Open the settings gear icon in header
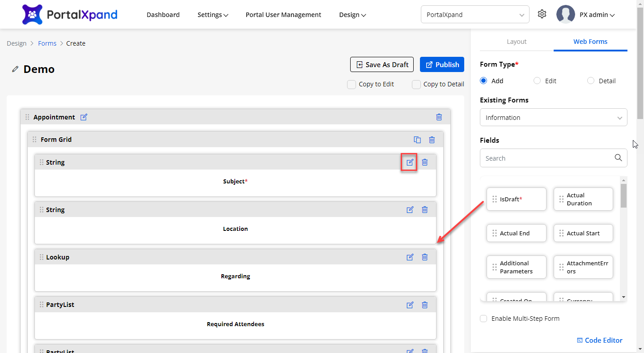 point(542,14)
